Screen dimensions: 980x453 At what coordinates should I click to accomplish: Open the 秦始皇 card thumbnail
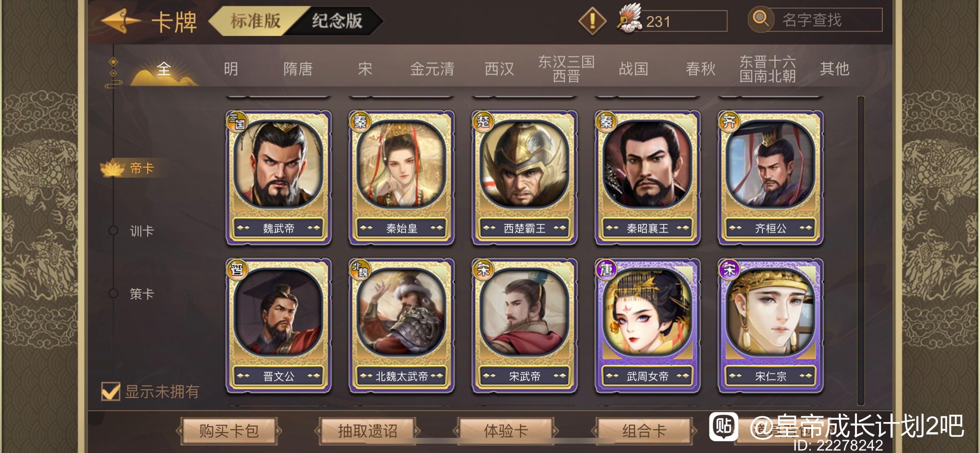tap(401, 178)
